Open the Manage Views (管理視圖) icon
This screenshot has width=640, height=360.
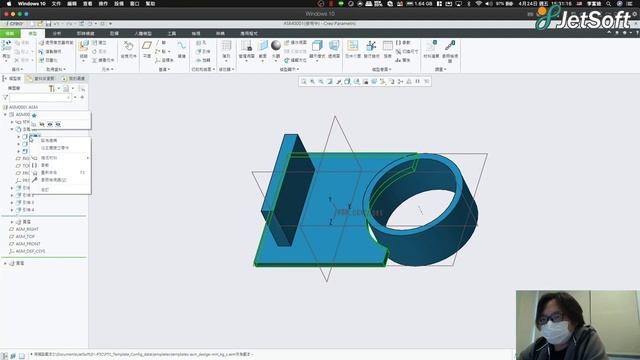(247, 46)
